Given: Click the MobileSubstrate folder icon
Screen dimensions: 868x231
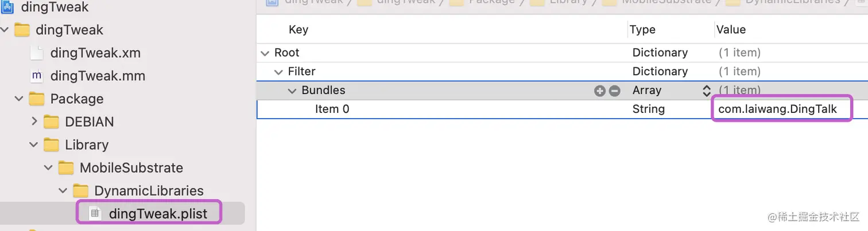Looking at the screenshot, I should coord(67,168).
